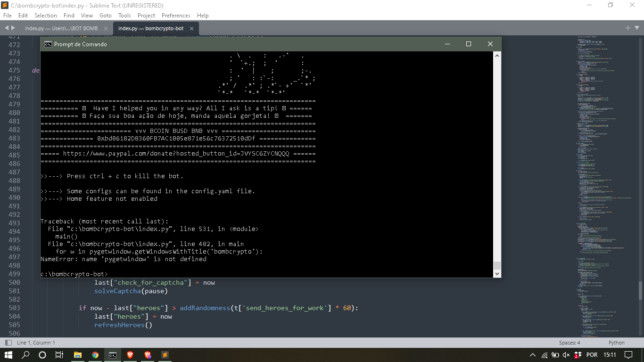Screen dimensions: 644x362
Task: Open Sublime Text from the taskbar
Action: (x=165, y=354)
